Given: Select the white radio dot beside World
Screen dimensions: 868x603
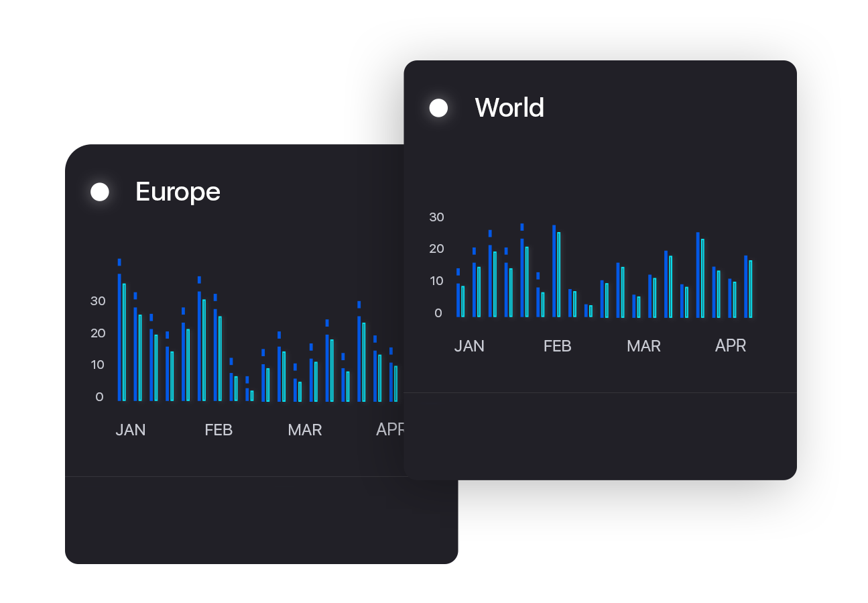Looking at the screenshot, I should coord(438,108).
